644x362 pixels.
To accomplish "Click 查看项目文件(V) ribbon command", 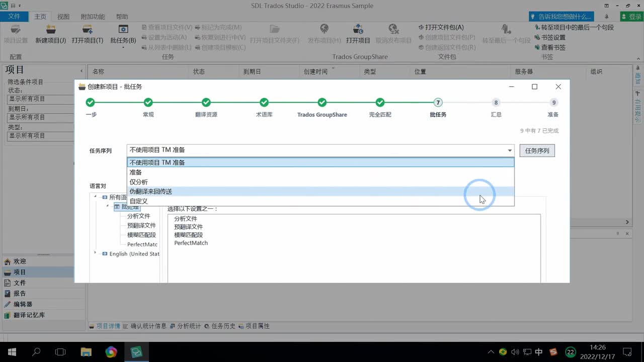I will [x=167, y=27].
